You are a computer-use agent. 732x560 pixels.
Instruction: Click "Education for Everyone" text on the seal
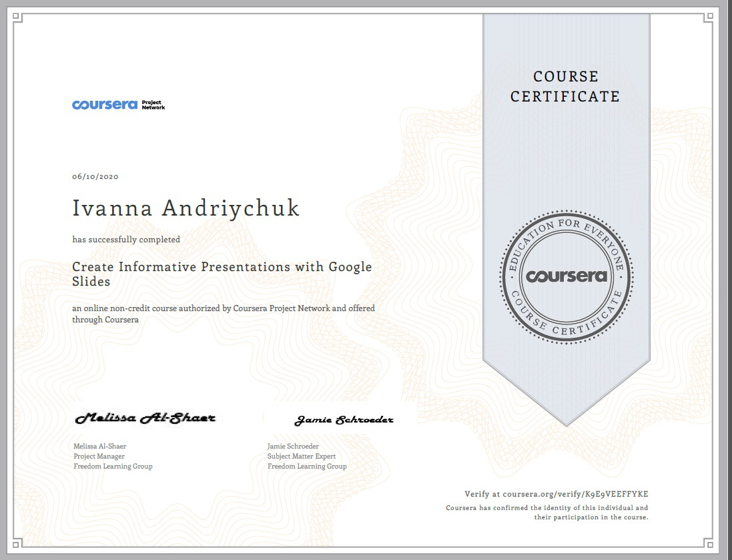pos(566,229)
